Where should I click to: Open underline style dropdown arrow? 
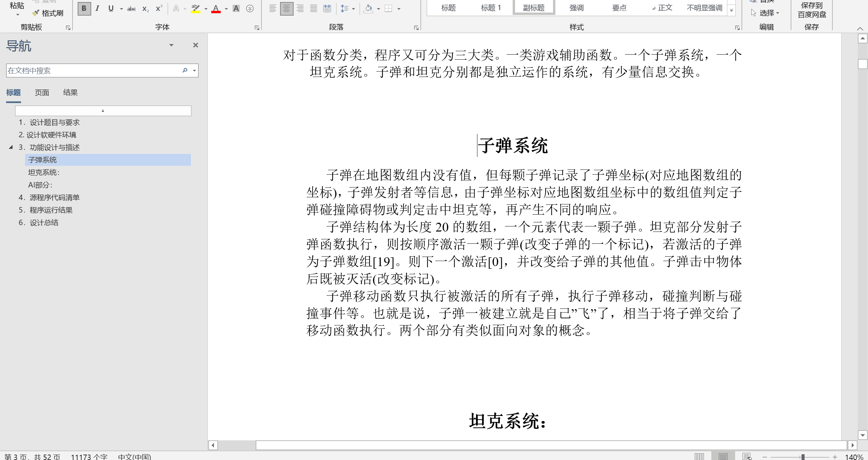tap(121, 9)
